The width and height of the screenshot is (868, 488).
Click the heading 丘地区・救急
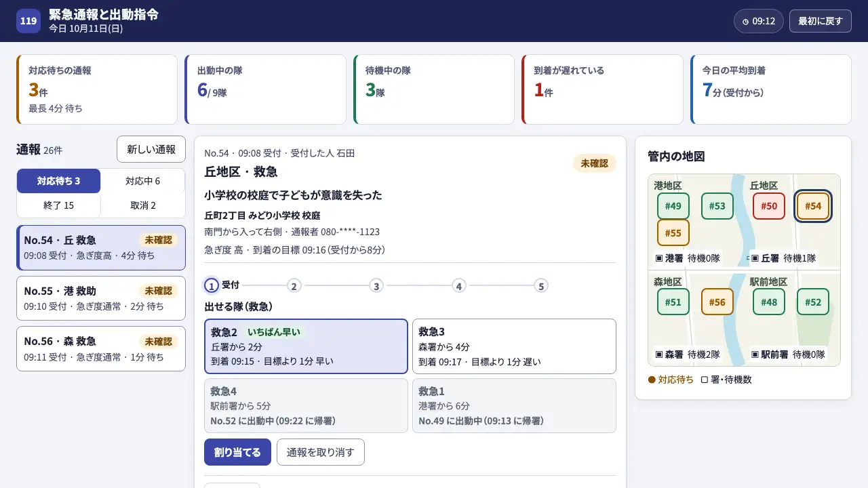tap(241, 171)
